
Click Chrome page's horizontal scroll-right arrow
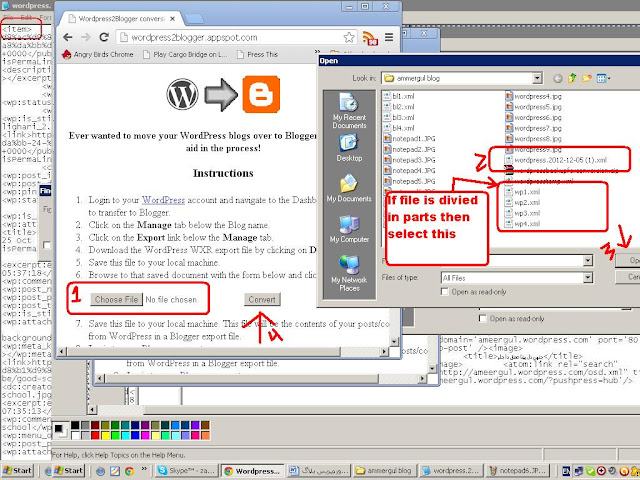(x=384, y=351)
